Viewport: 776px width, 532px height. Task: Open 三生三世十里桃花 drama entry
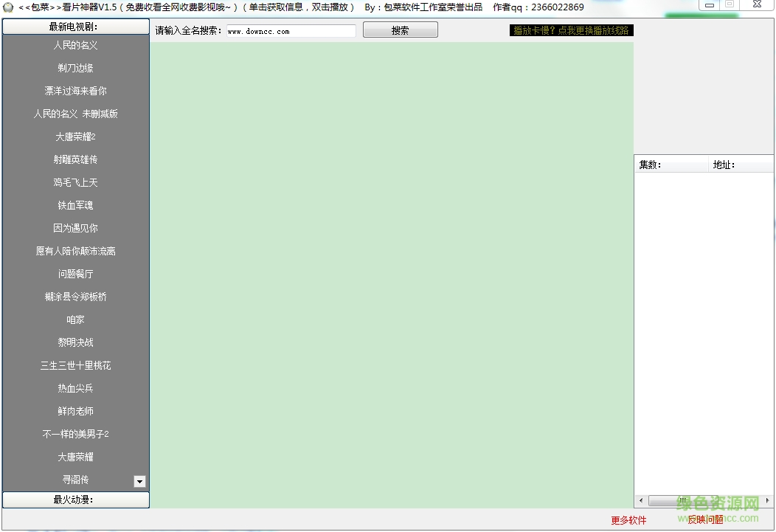click(76, 365)
